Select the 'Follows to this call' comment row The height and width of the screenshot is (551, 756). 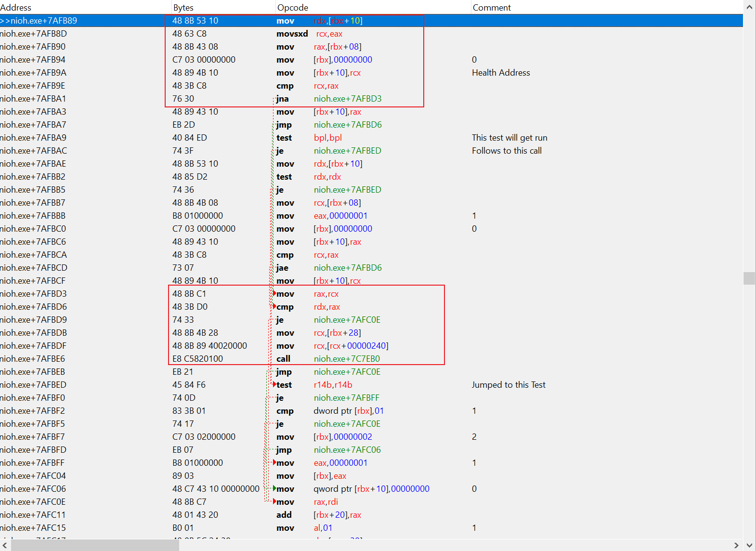507,151
